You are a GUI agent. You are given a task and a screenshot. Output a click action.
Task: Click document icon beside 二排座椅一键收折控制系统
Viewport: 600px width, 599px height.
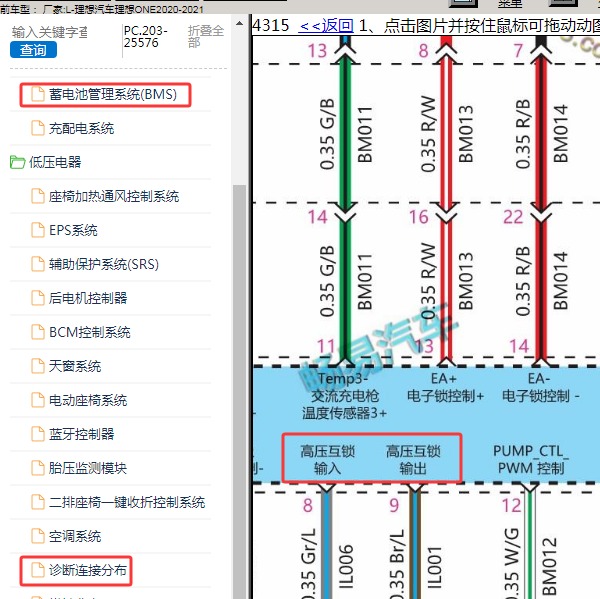pyautogui.click(x=38, y=502)
